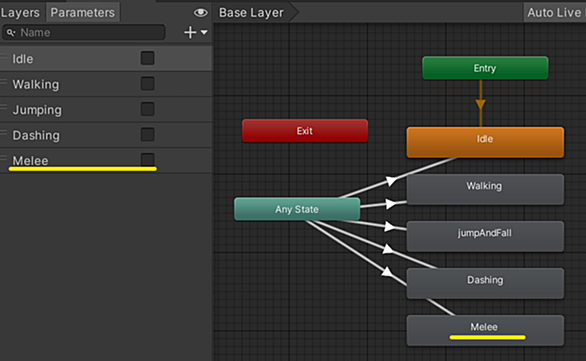586x361 pixels.
Task: Enable the Dashing parameter checkbox
Action: click(148, 135)
